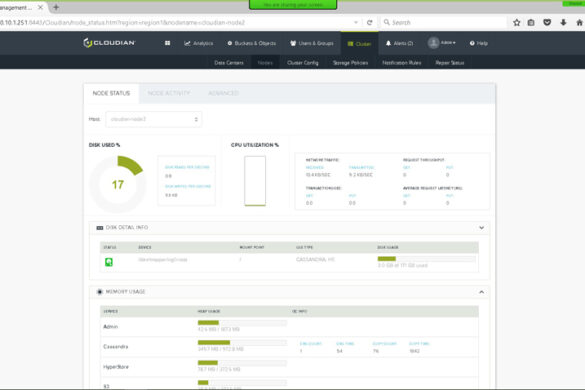Click the Cloudian logo
585x390 pixels.
tap(109, 43)
